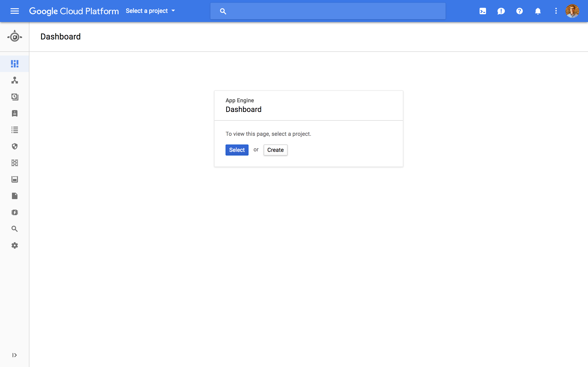Click the App Engine logo icon
Image resolution: width=588 pixels, height=367 pixels.
point(14,37)
